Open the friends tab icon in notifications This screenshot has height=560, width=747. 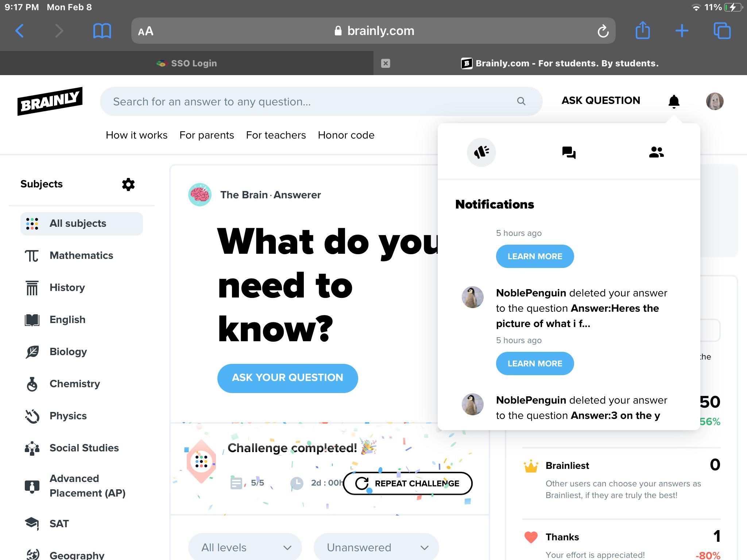(656, 152)
